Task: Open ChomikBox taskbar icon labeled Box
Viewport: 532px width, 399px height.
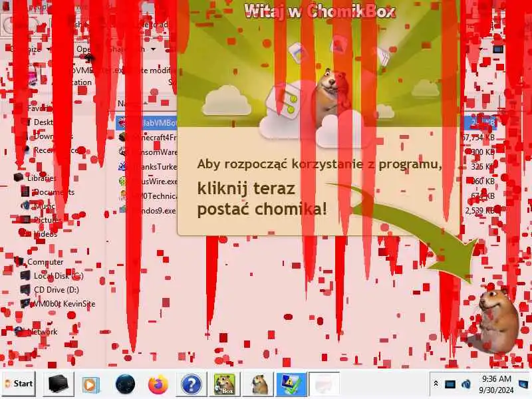Action: 225,384
